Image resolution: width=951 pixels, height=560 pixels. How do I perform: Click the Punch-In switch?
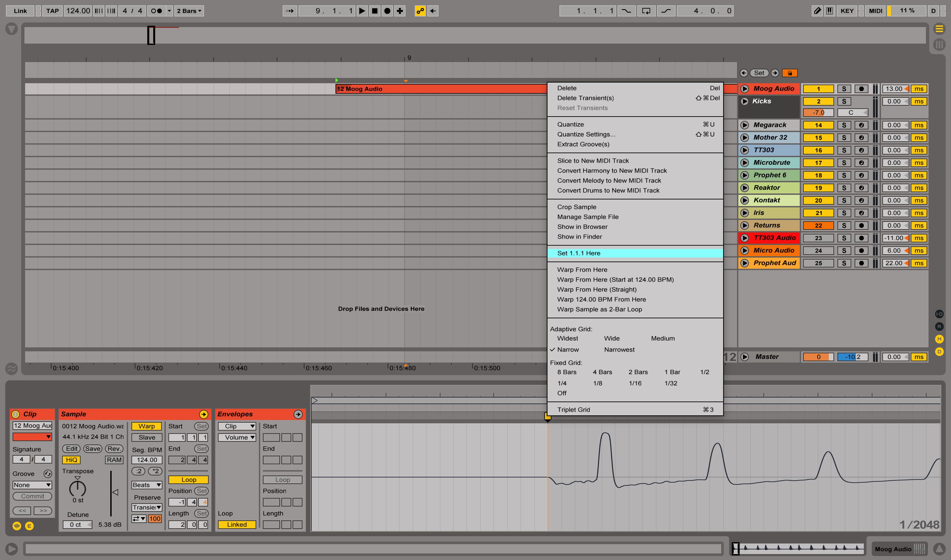click(x=626, y=11)
